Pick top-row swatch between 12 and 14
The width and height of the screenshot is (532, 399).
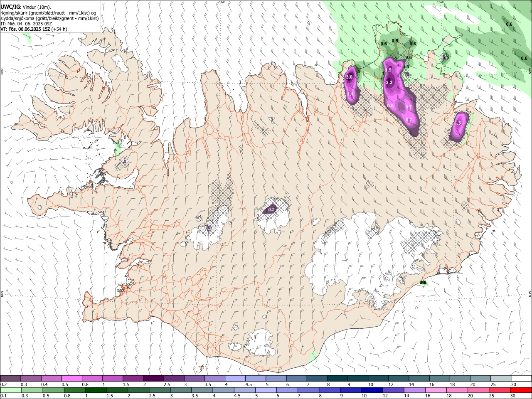point(399,378)
